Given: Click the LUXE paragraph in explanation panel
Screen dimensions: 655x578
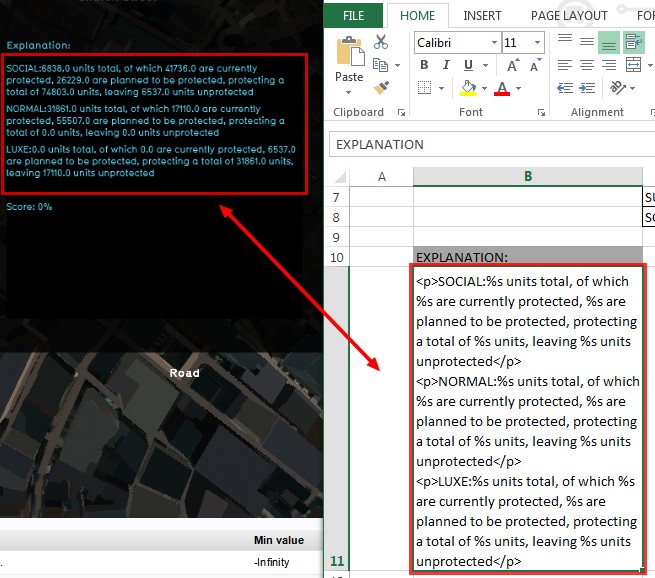Looking at the screenshot, I should pos(150,161).
